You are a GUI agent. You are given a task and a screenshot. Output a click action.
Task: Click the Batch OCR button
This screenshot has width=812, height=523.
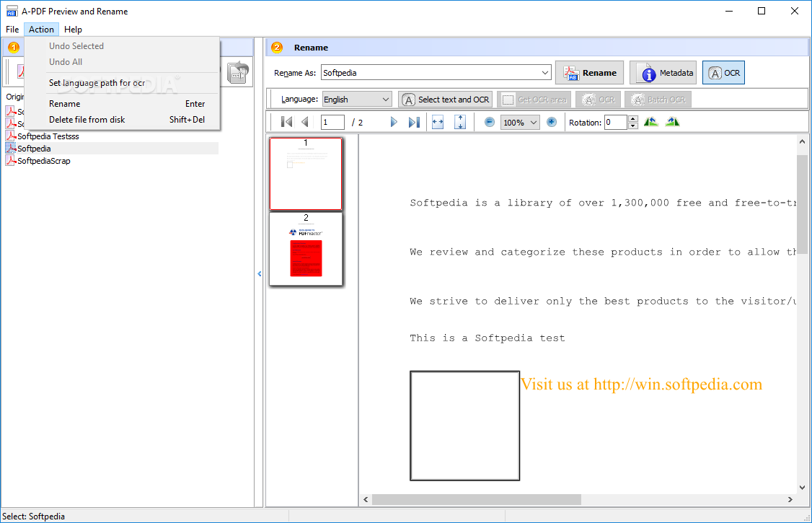658,100
